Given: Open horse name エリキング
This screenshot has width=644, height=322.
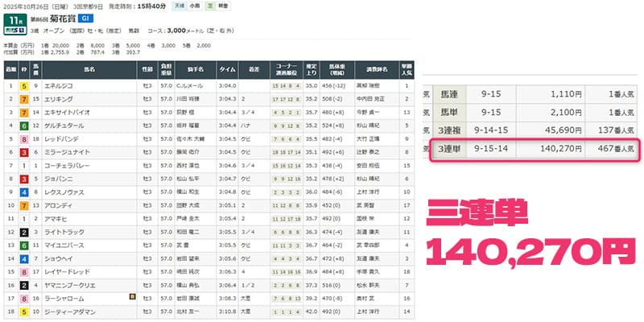Looking at the screenshot, I should pyautogui.click(x=59, y=99).
